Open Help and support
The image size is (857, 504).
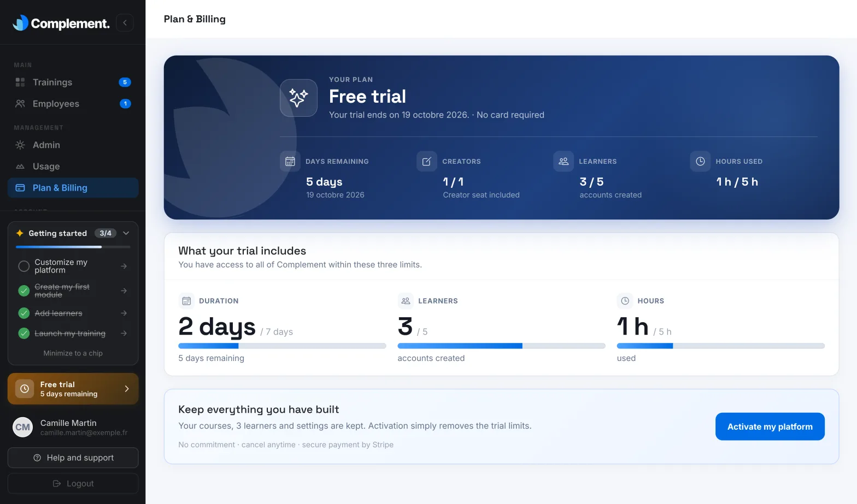73,458
